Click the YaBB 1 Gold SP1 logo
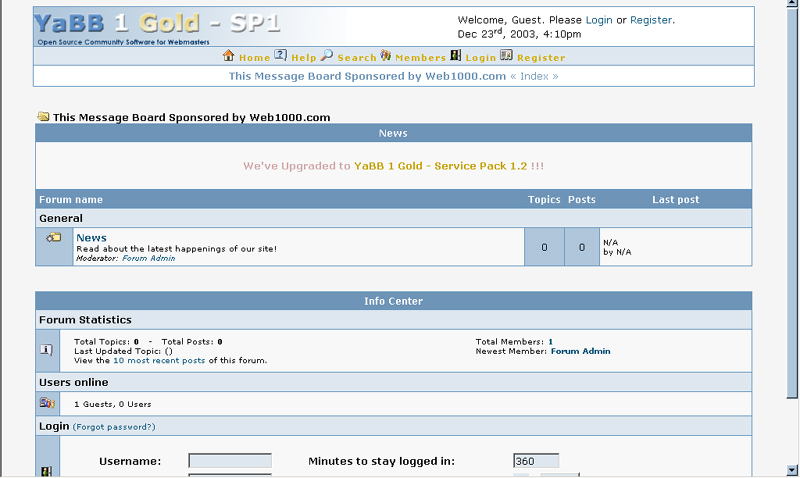 click(158, 23)
